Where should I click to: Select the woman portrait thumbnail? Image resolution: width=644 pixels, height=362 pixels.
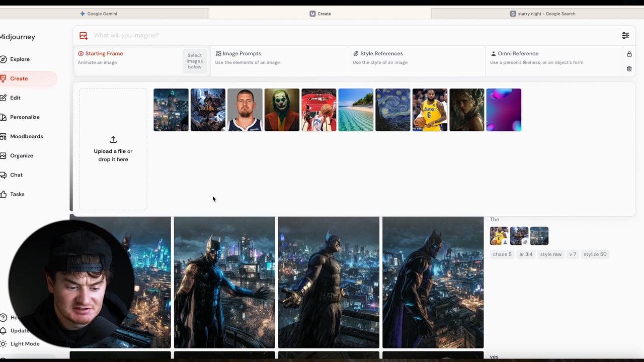pyautogui.click(x=467, y=110)
